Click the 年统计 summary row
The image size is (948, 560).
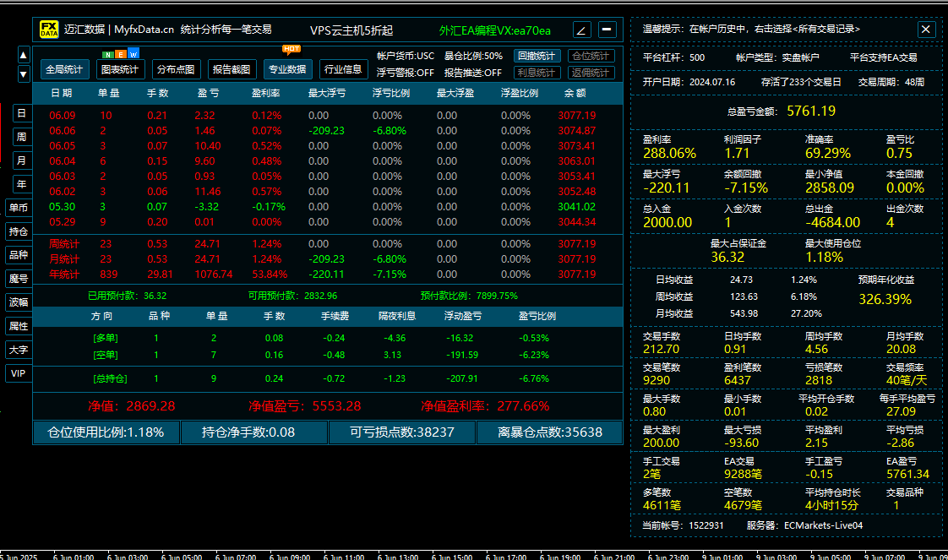click(x=328, y=275)
